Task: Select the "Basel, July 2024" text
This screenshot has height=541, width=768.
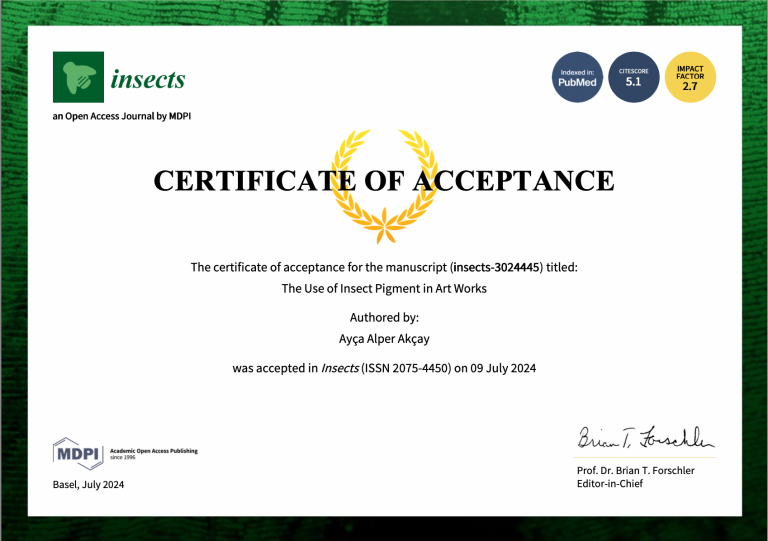Action: 89,485
